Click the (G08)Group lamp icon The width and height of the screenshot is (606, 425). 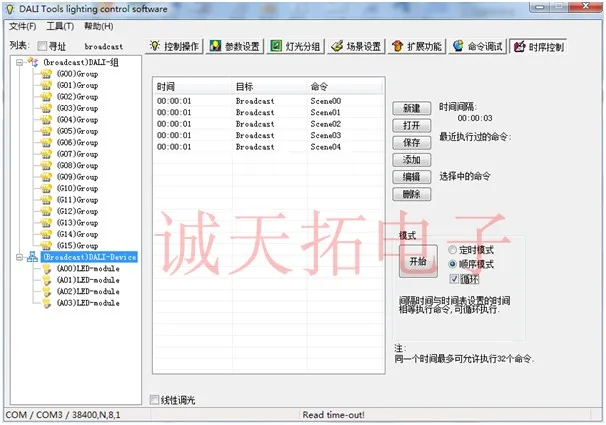tap(46, 165)
